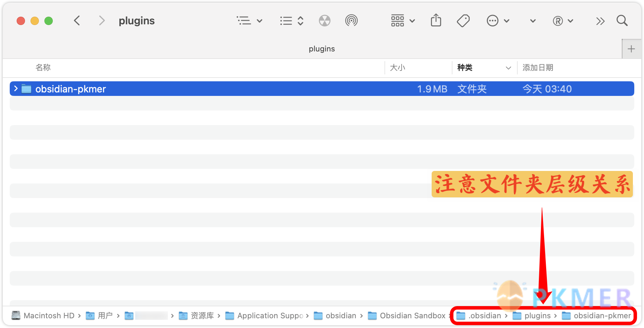Screen dimensions: 644x328
Task: Open Application Support in path bar
Action: pos(264,315)
